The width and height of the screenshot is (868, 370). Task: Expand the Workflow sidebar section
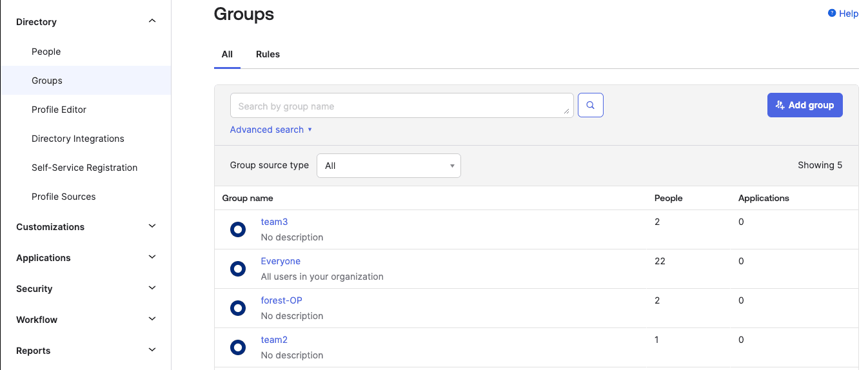152,319
